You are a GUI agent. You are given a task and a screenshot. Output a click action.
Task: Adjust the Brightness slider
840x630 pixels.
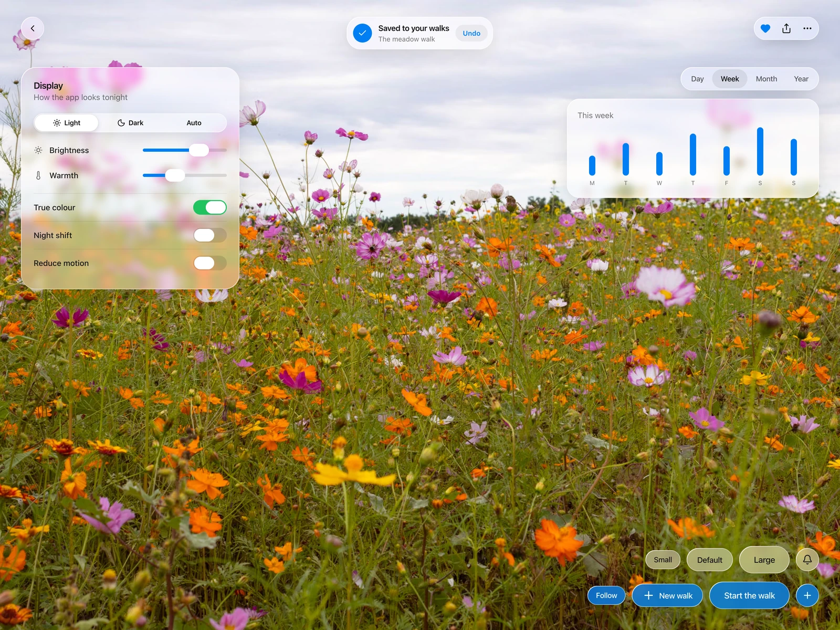tap(185, 150)
